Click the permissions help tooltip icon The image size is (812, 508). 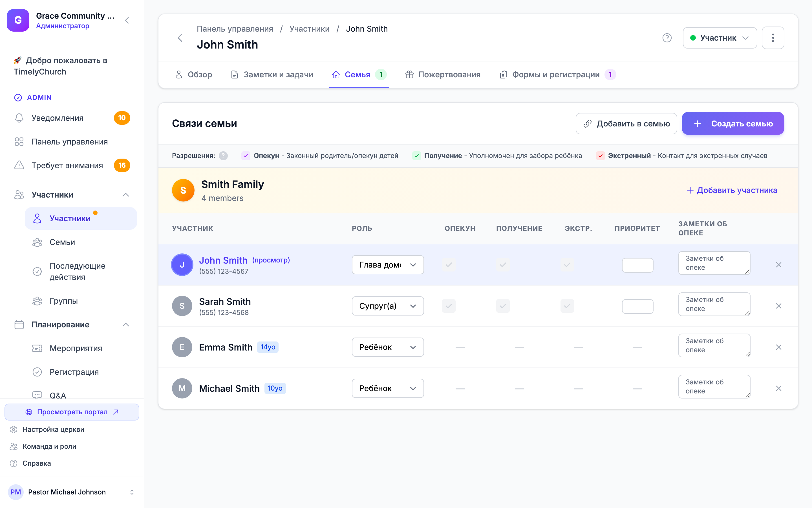[x=223, y=156]
